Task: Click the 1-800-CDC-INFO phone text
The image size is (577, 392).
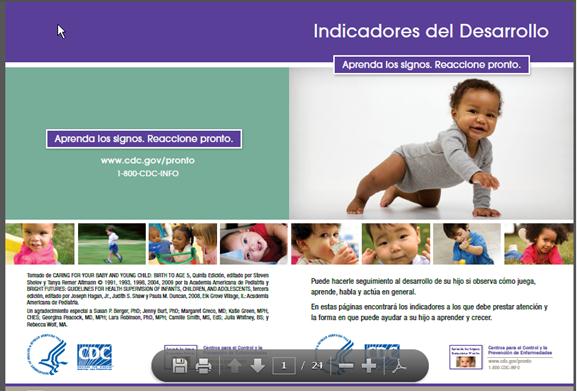Action: pyautogui.click(x=148, y=173)
